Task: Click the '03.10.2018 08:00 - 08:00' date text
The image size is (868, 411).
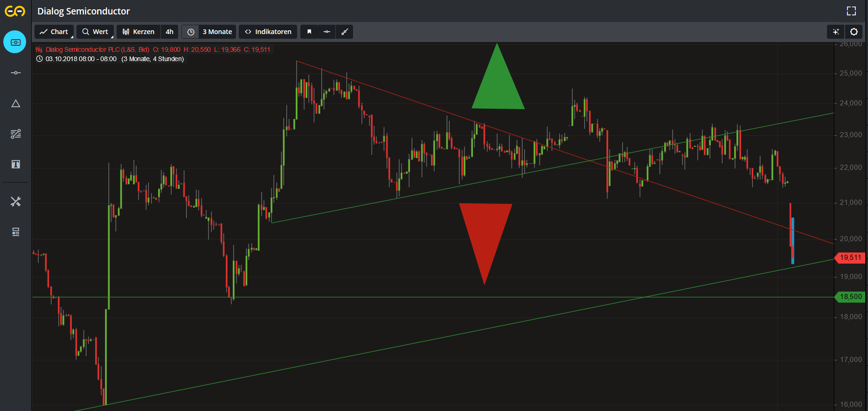Action: 81,59
